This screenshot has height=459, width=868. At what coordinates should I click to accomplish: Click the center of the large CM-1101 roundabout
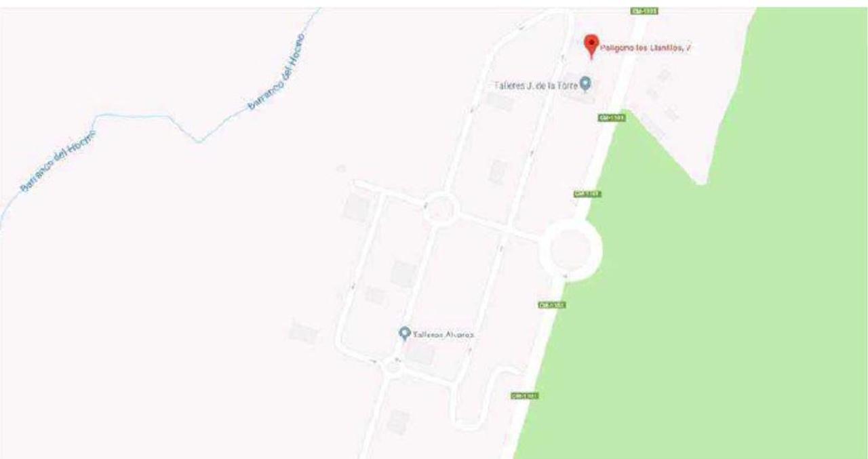click(x=571, y=250)
